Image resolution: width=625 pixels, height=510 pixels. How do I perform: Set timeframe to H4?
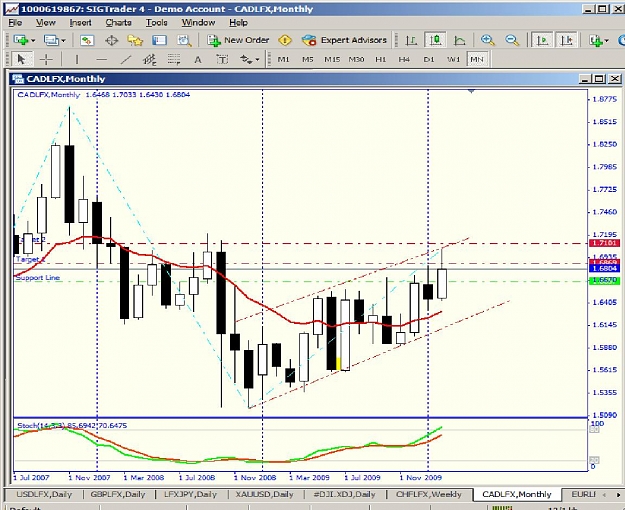click(404, 59)
